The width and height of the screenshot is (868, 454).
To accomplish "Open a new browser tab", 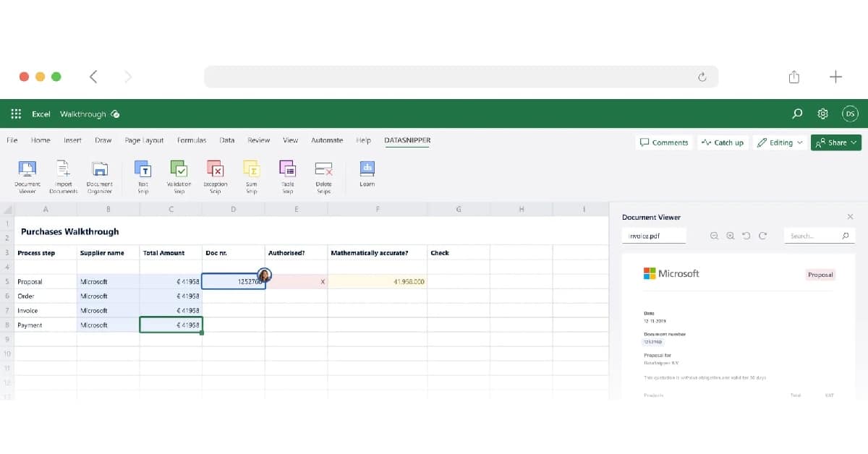I will (x=835, y=77).
